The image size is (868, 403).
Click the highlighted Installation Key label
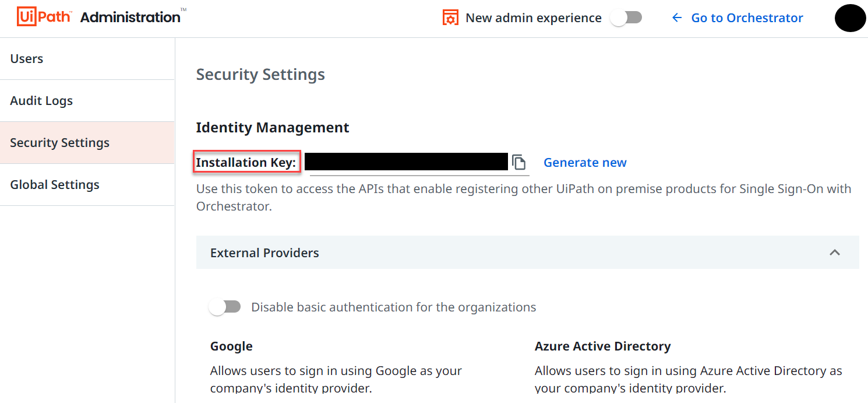(x=246, y=163)
